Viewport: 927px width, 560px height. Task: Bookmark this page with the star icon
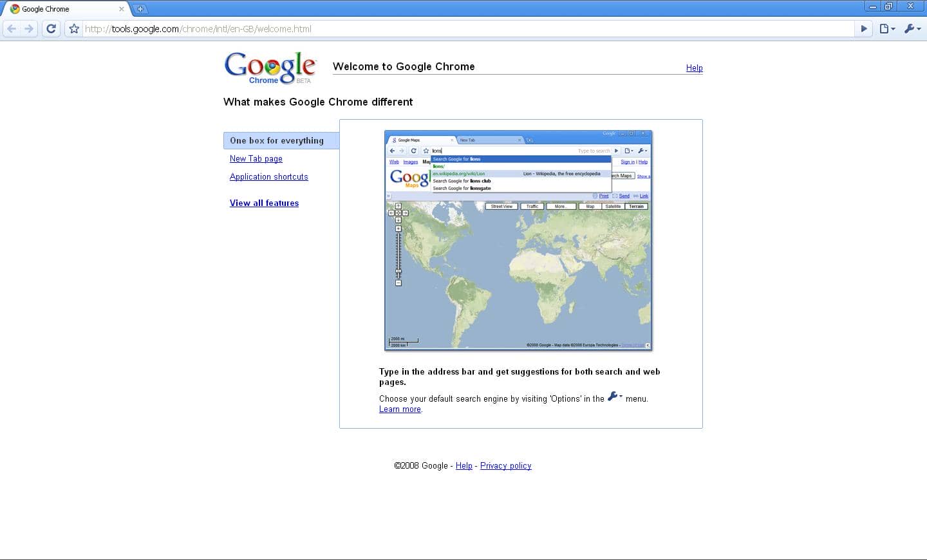[x=74, y=29]
